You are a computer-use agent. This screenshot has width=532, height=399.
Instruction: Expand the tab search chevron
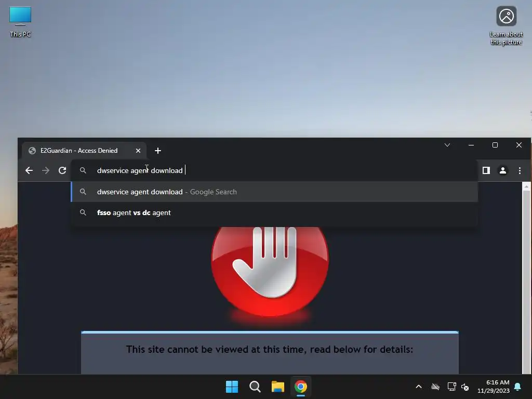[x=447, y=145]
